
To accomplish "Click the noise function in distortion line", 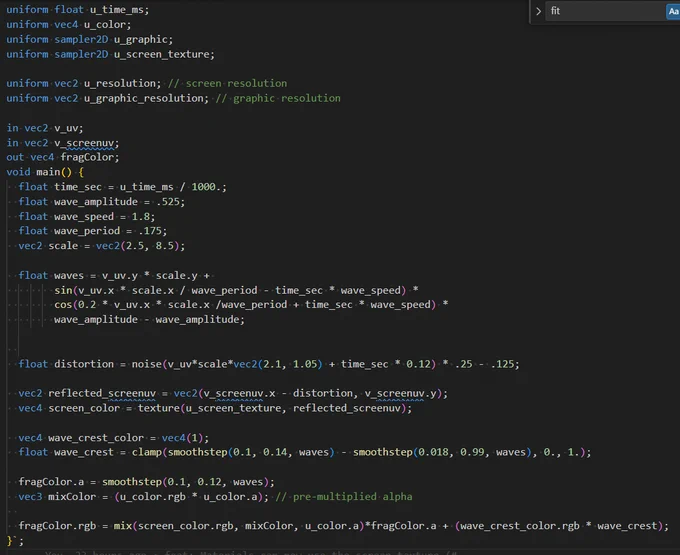I will (147, 364).
